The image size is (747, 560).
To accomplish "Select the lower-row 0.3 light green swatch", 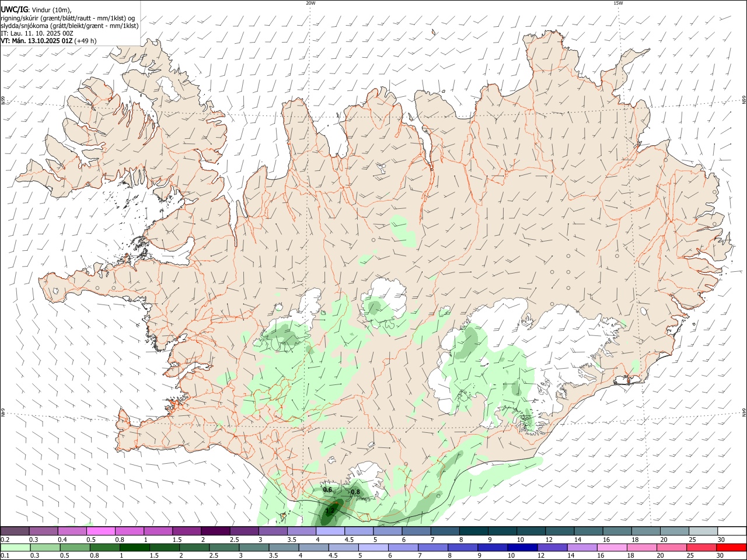I will click(x=45, y=548).
